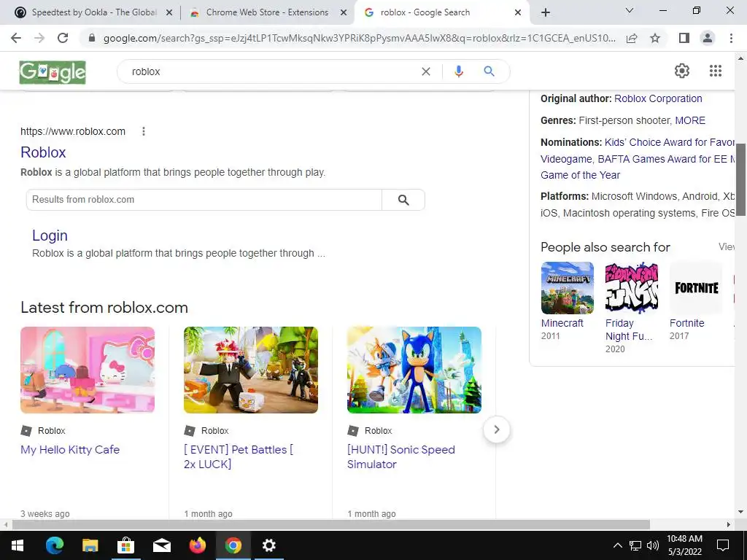Open the Google apps grid
This screenshot has width=747, height=560.
(715, 71)
